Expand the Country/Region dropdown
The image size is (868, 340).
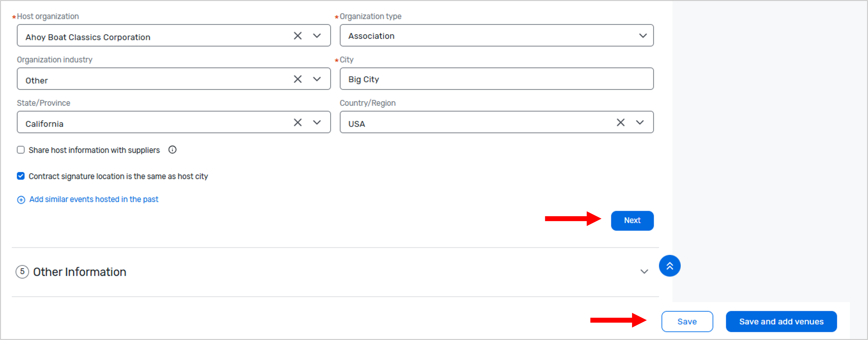[640, 123]
